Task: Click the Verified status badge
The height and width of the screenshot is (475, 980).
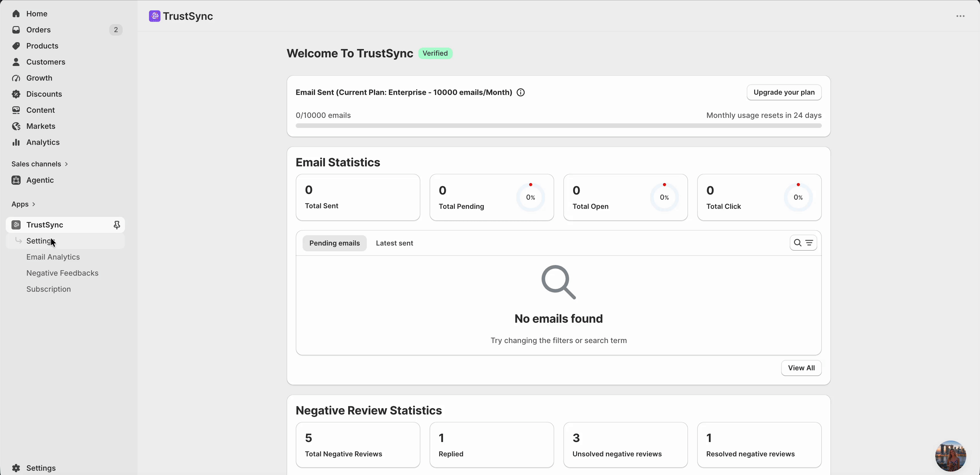Action: point(435,53)
